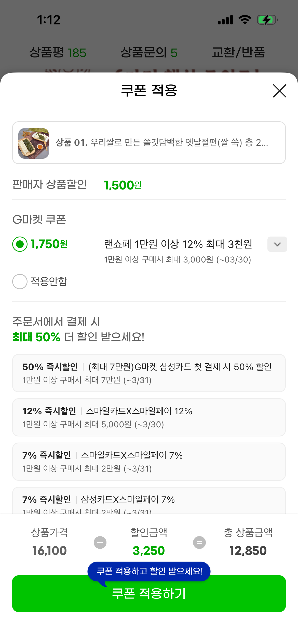The height and width of the screenshot is (644, 298).
Task: Go to the 교환/반품 tab
Action: click(x=238, y=53)
